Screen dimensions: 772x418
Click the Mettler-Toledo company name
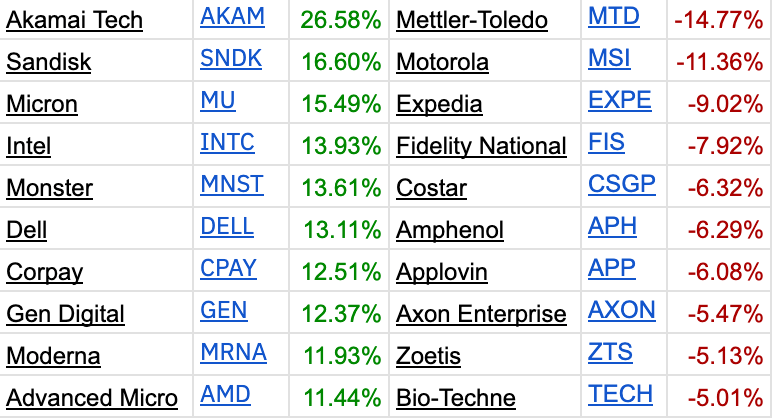tap(472, 20)
